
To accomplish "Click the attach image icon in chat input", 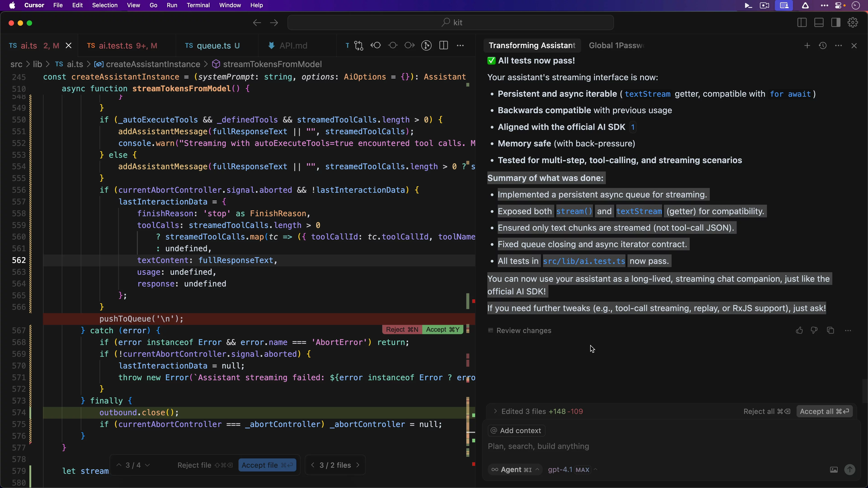I will point(834,470).
